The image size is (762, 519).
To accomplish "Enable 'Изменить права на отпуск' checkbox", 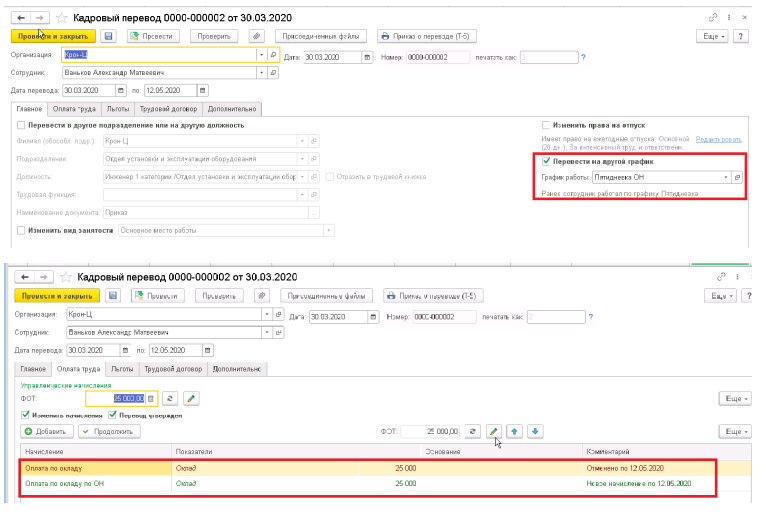I will click(545, 125).
